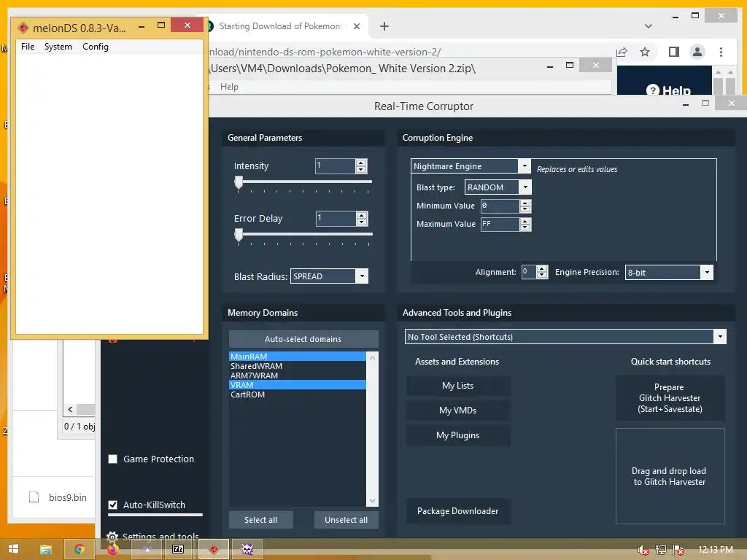Select VRAM memory domain

[x=298, y=385]
